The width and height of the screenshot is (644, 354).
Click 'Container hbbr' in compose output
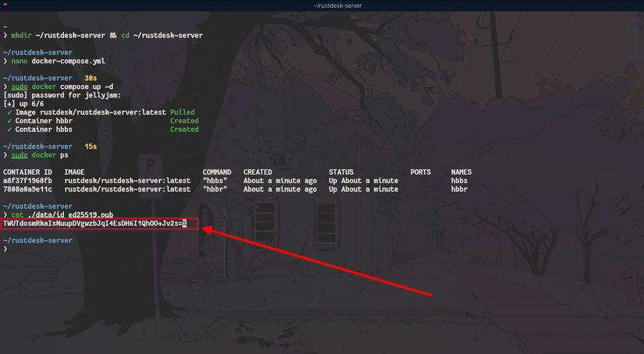(x=44, y=121)
